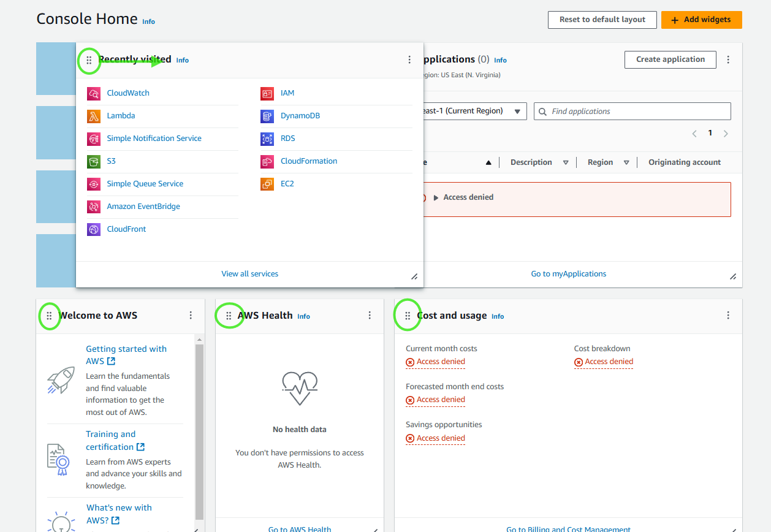Select the EC2 service icon
The height and width of the screenshot is (532, 771).
click(267, 183)
